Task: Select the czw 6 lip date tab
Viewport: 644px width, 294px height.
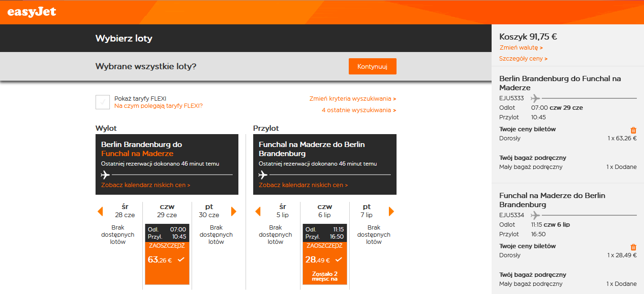Action: pos(325,210)
